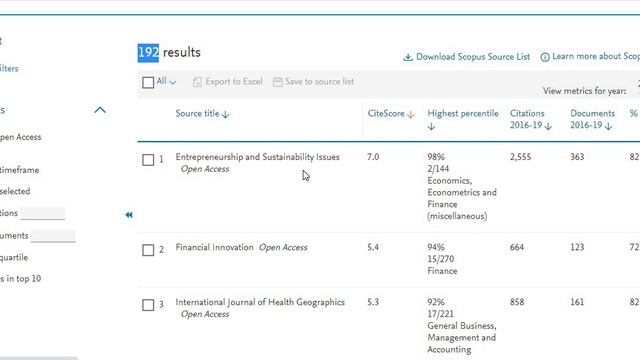Click the documents minimum input field
The height and width of the screenshot is (360, 640).
coord(53,236)
